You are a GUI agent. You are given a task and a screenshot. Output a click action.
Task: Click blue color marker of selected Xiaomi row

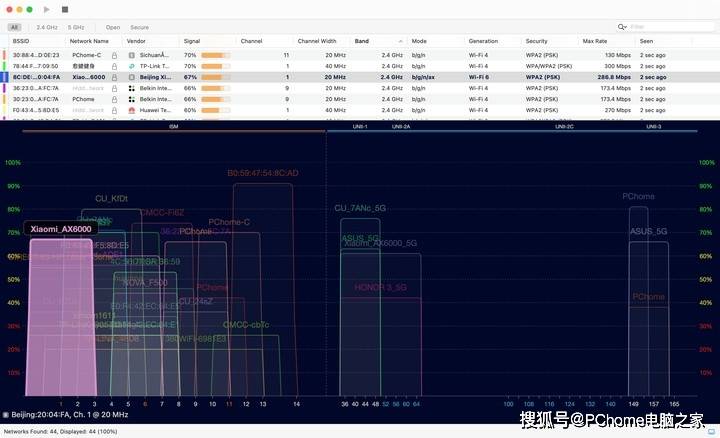point(4,77)
